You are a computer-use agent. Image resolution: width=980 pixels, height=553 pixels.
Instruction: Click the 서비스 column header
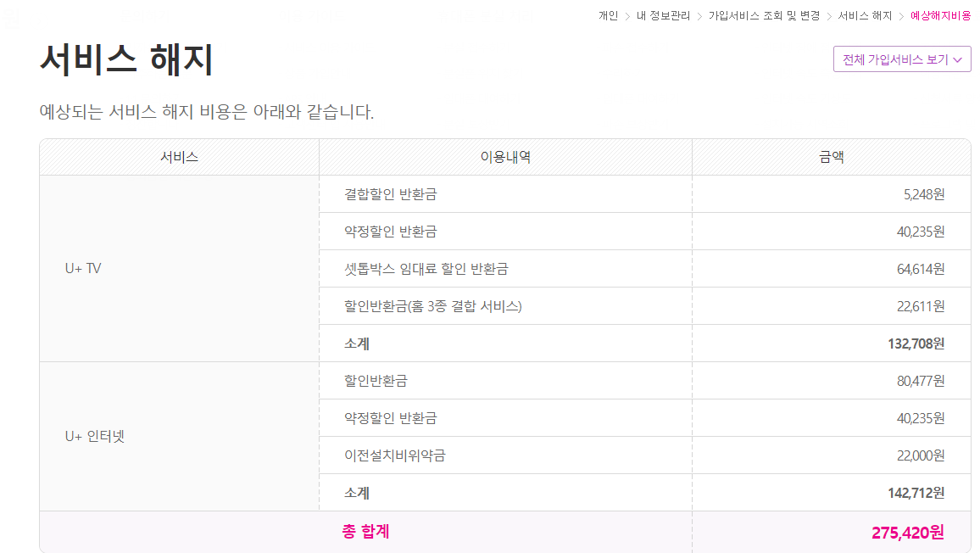(x=179, y=157)
